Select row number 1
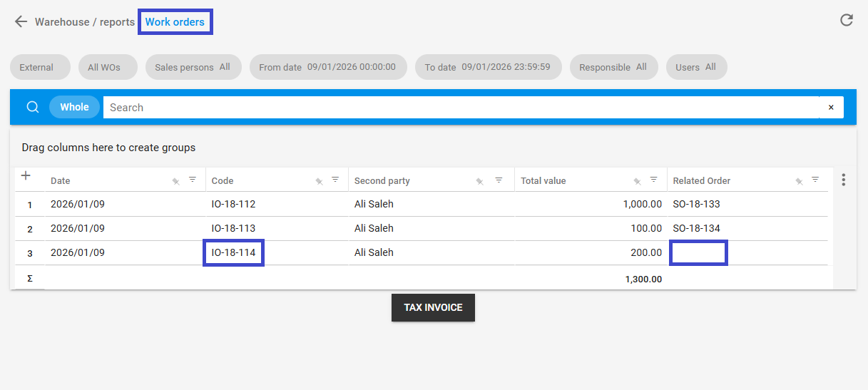The image size is (868, 390). [x=30, y=205]
